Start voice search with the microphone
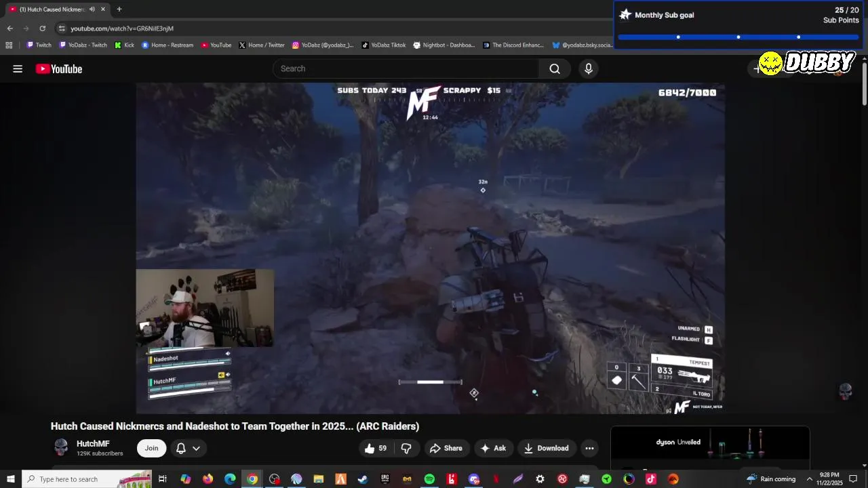This screenshot has height=488, width=868. (x=589, y=68)
